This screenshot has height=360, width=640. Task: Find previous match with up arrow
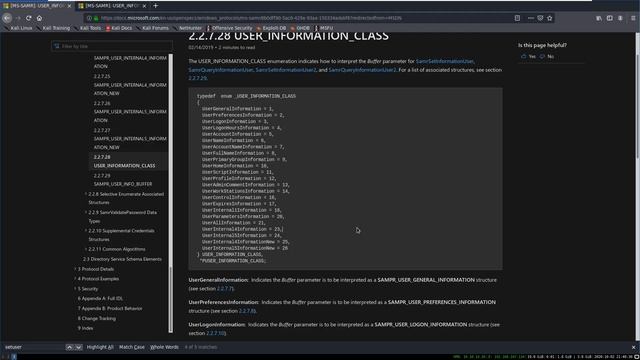[x=69, y=347]
